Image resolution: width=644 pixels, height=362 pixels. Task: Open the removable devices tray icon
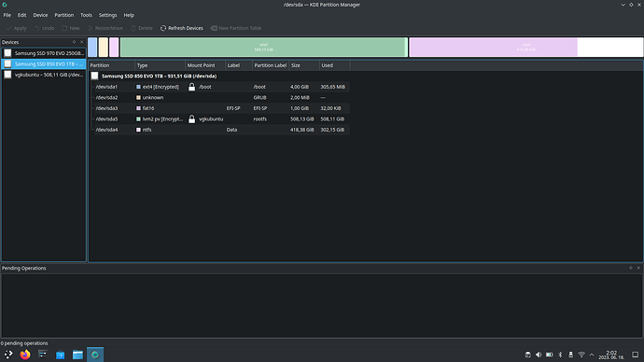click(x=570, y=355)
